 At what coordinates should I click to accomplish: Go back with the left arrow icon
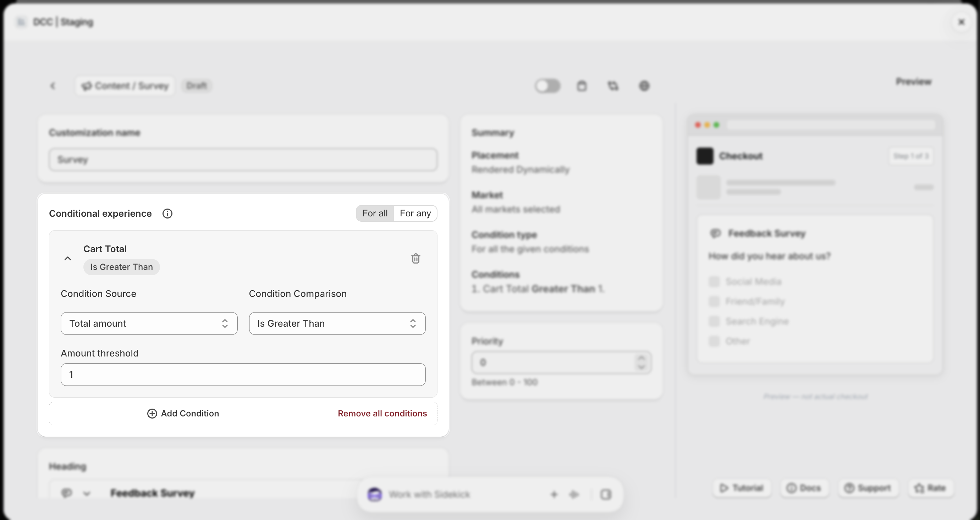click(x=53, y=86)
